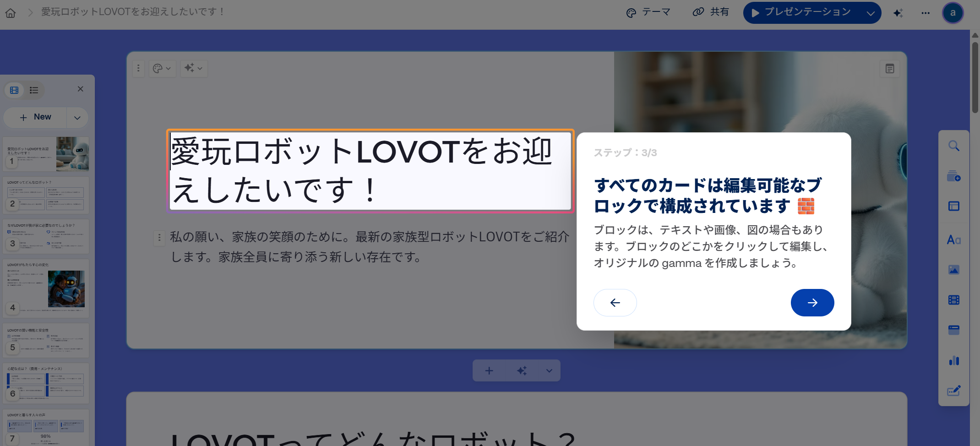Close the card sidebar panel
The image size is (980, 446).
[81, 89]
